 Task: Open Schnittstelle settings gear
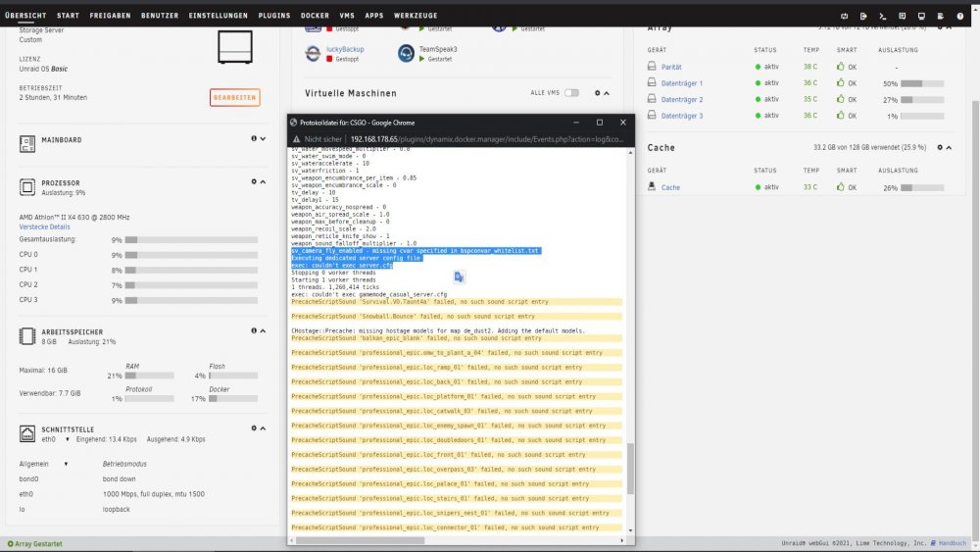tap(254, 428)
